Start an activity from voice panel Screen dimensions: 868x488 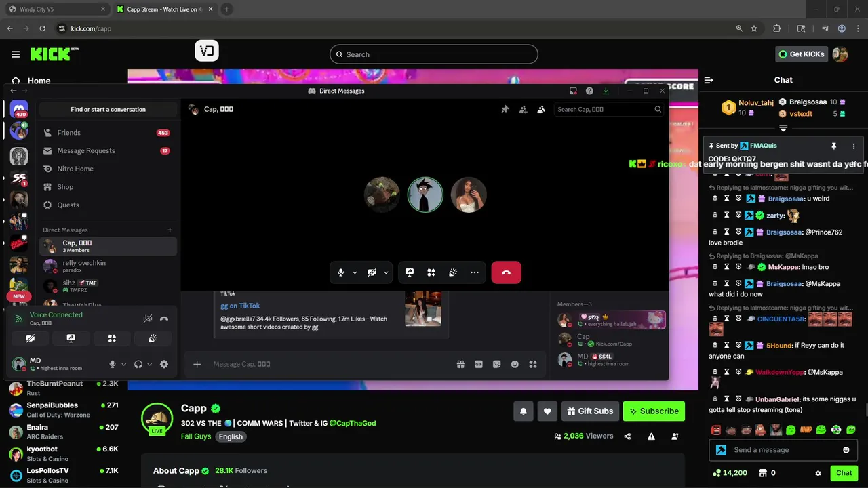[112, 338]
